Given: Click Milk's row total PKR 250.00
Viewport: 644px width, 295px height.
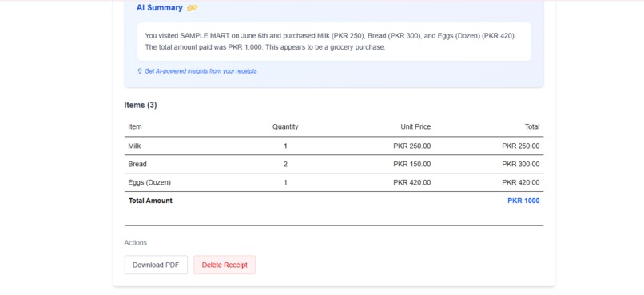Looking at the screenshot, I should pyautogui.click(x=521, y=146).
